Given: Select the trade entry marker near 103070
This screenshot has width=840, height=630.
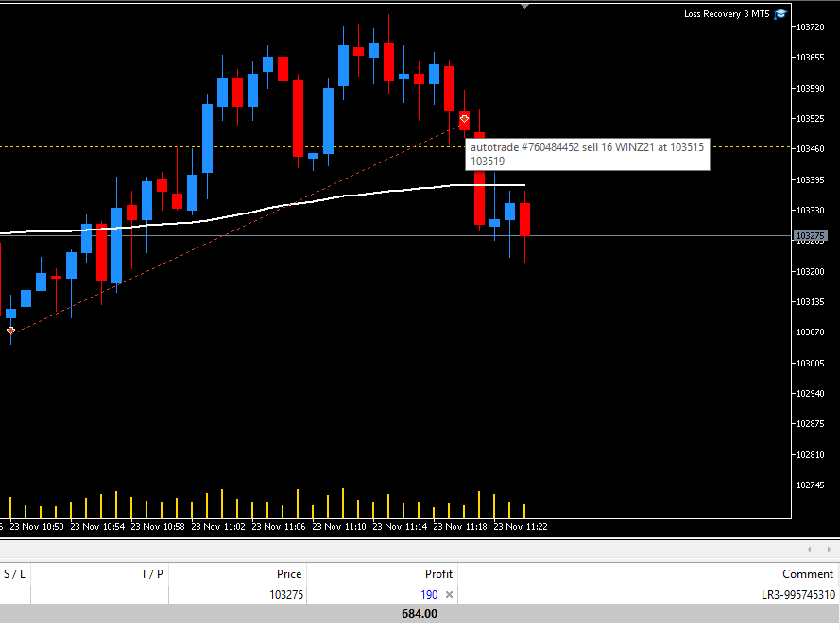Looking at the screenshot, I should tap(10, 331).
